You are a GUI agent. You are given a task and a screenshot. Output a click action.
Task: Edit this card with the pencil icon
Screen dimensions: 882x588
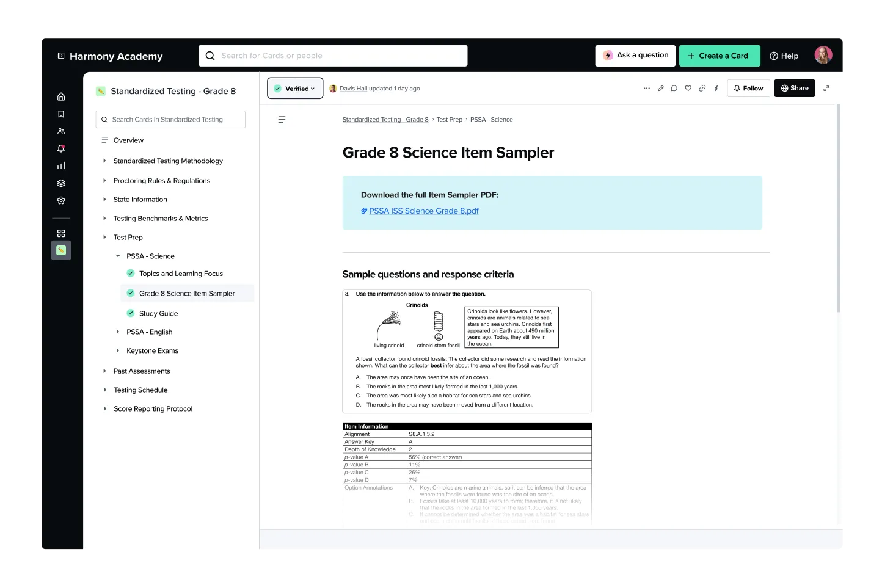pos(660,88)
